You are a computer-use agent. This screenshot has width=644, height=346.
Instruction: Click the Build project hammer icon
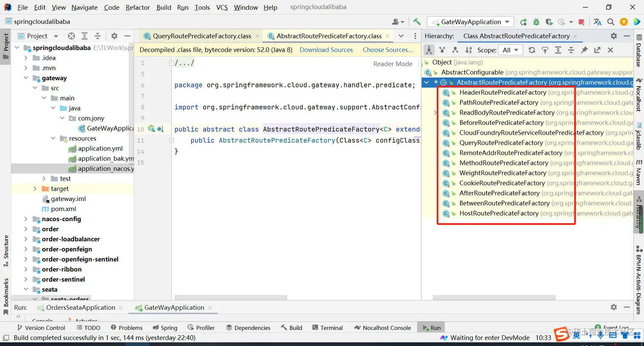417,22
